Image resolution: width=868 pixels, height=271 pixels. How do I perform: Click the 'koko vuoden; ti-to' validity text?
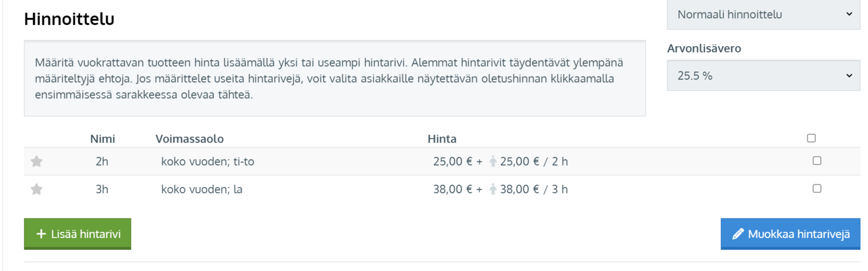click(207, 162)
